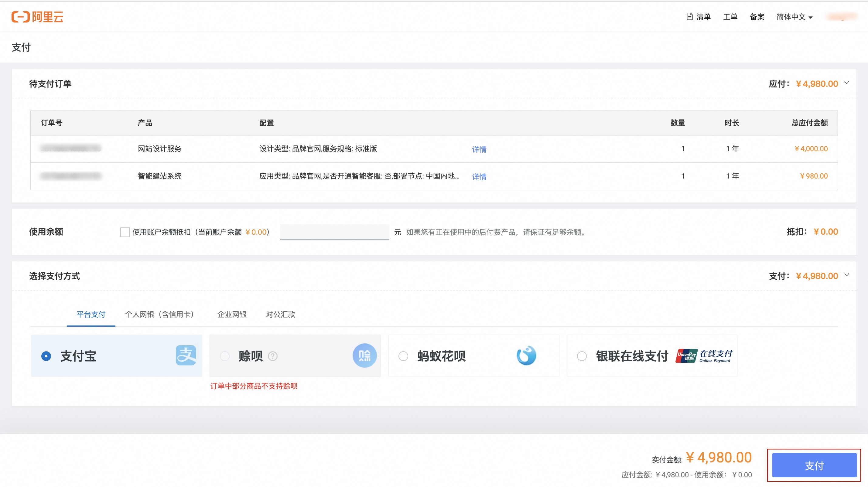Open the 工单 menu item
The width and height of the screenshot is (868, 487).
[x=730, y=17]
